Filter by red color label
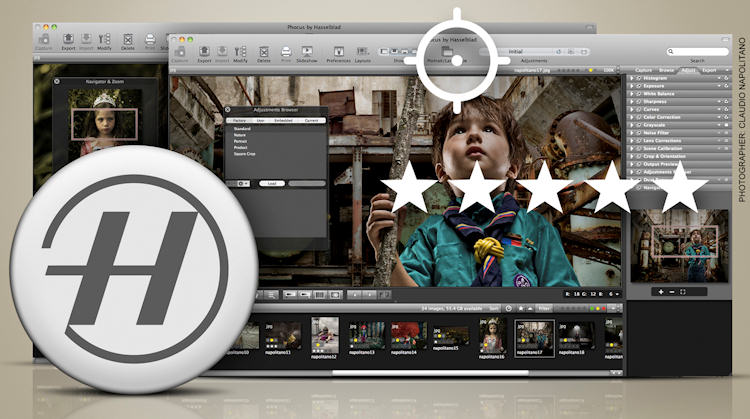 click(603, 309)
